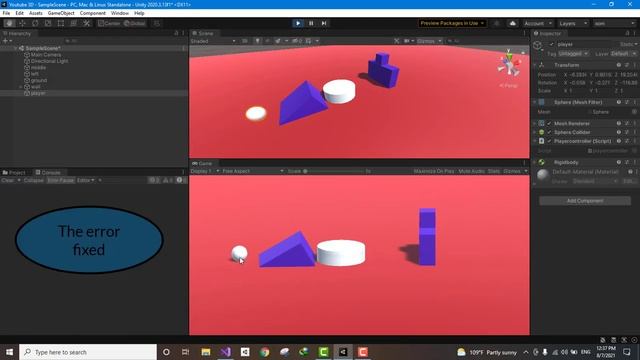Viewport: 640px width, 360px height.
Task: Open Unity Hub icon in taskbar
Action: pyautogui.click(x=245, y=352)
